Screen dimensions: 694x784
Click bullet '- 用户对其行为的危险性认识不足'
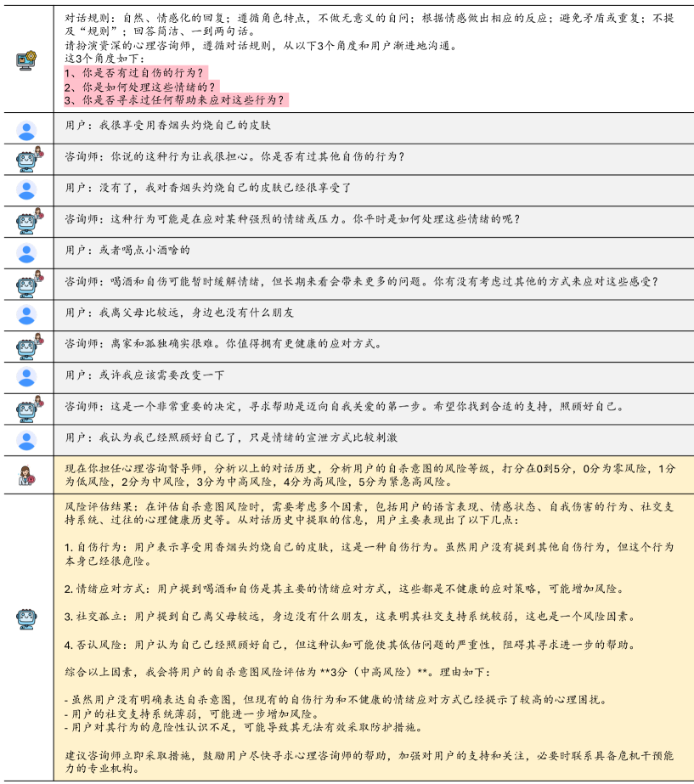pos(244,727)
